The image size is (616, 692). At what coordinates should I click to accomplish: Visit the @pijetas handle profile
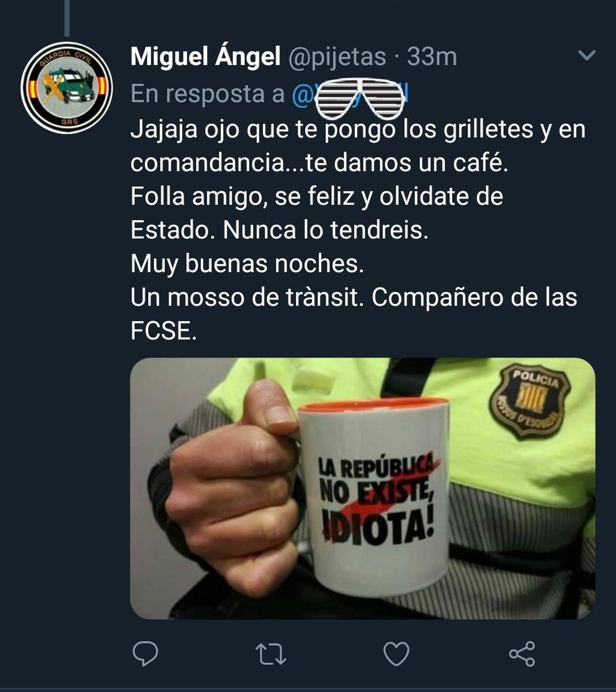(x=337, y=57)
